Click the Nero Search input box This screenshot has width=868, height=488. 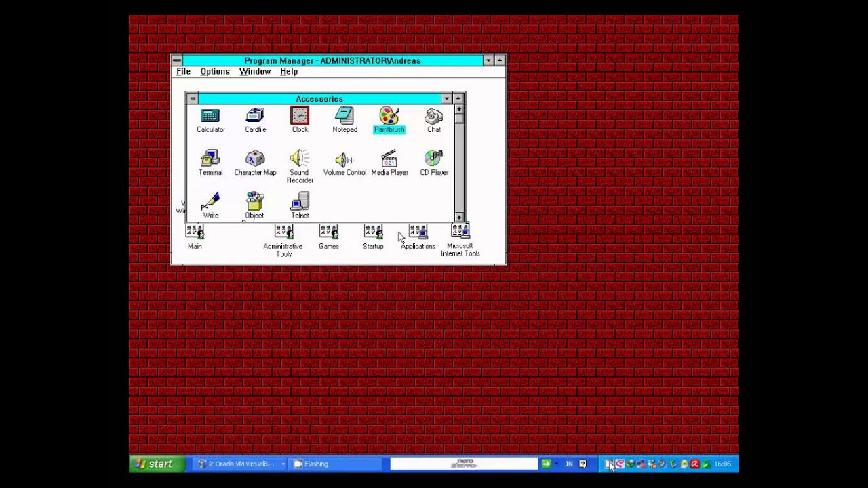[x=464, y=464]
